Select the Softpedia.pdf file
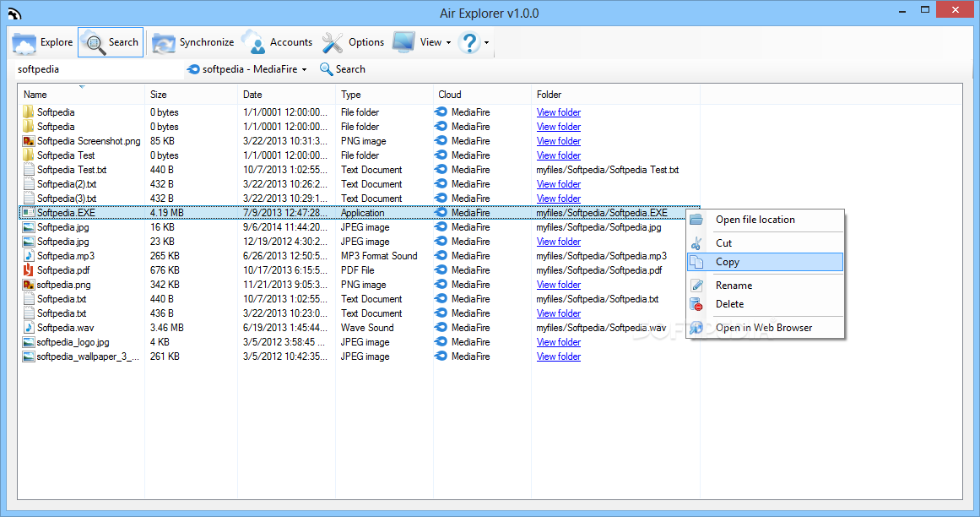Viewport: 980px width, 517px height. [x=63, y=270]
